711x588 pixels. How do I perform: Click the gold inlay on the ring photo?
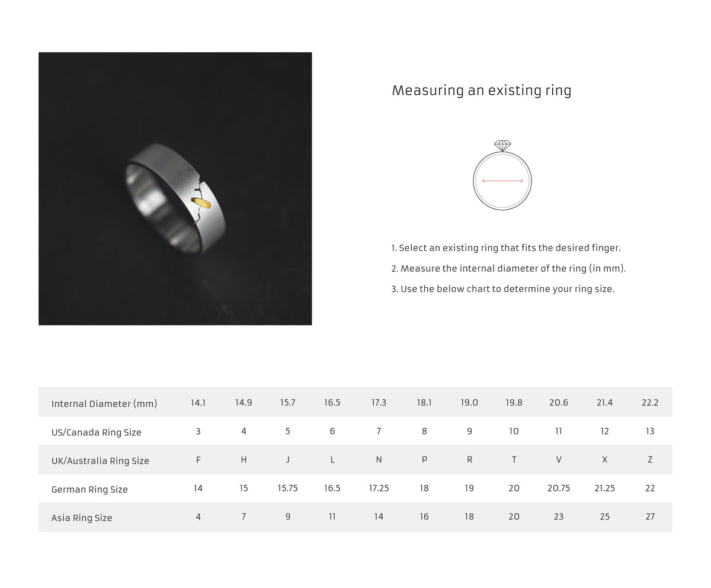point(203,203)
